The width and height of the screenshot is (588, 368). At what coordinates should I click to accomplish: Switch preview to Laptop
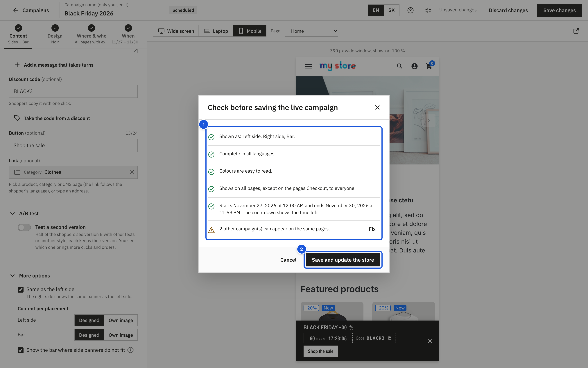(x=216, y=31)
